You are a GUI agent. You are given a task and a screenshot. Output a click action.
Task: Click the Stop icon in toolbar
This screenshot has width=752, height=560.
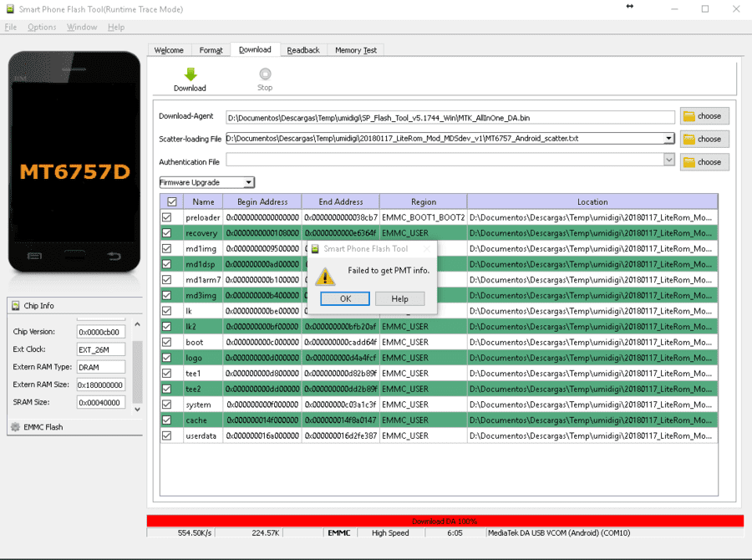tap(265, 74)
